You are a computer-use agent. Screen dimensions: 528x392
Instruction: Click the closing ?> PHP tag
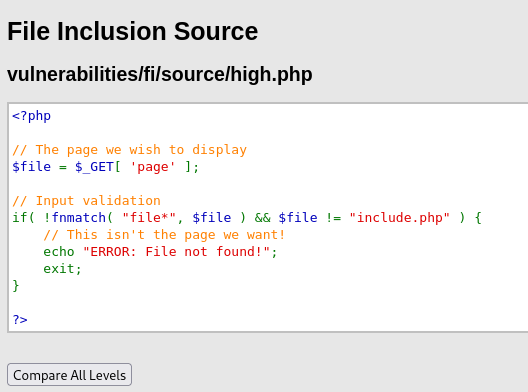click(20, 320)
